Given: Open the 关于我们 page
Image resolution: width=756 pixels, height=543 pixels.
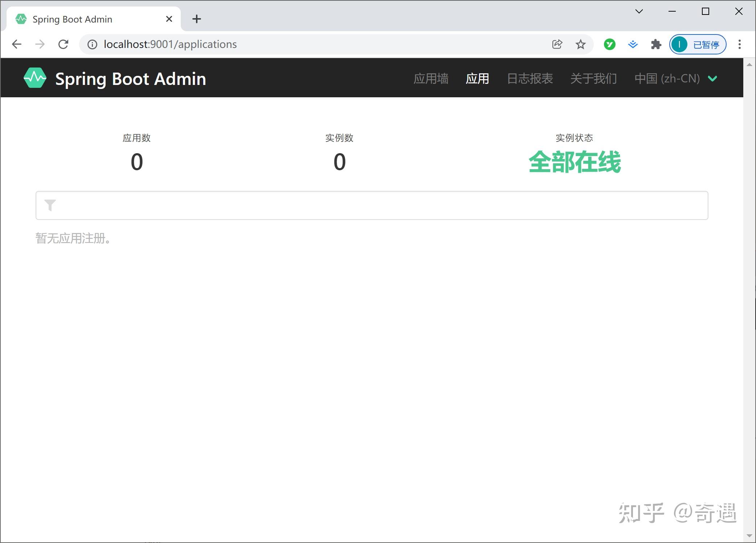Looking at the screenshot, I should click(x=593, y=78).
